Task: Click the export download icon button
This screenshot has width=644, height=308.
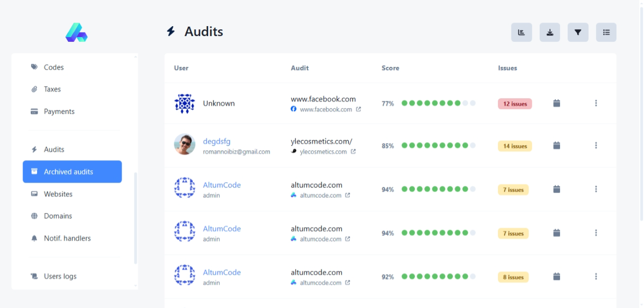Action: tap(550, 32)
